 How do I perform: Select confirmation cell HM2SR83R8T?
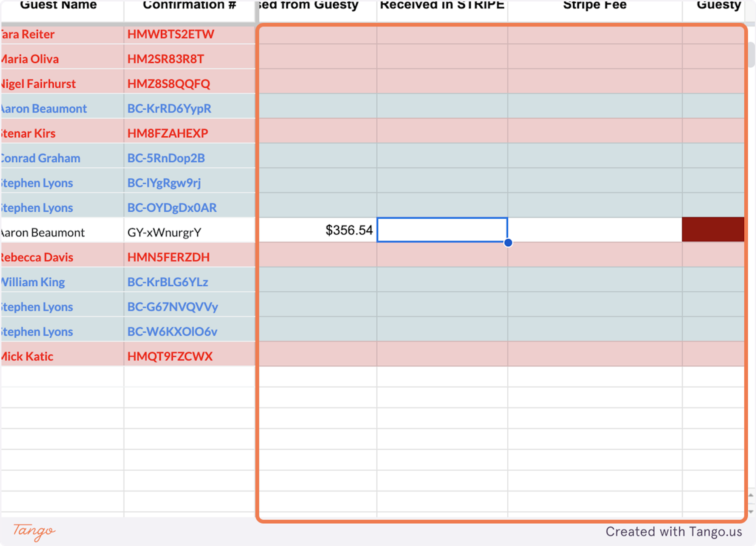(x=189, y=59)
